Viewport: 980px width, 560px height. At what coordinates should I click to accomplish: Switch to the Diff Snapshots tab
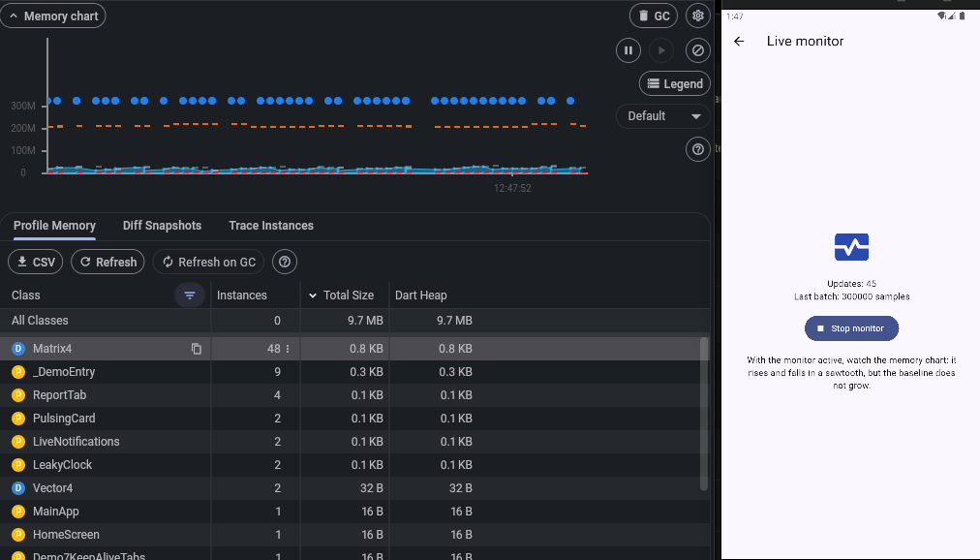(162, 226)
